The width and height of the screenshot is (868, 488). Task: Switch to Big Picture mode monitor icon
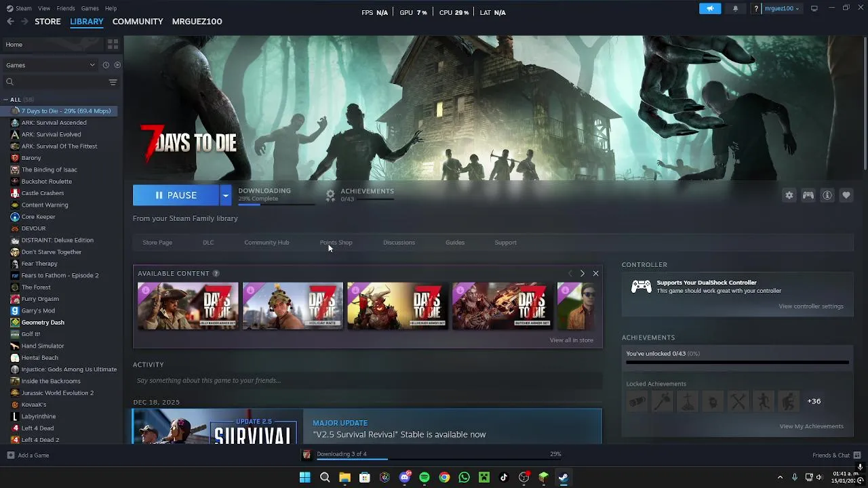click(814, 8)
